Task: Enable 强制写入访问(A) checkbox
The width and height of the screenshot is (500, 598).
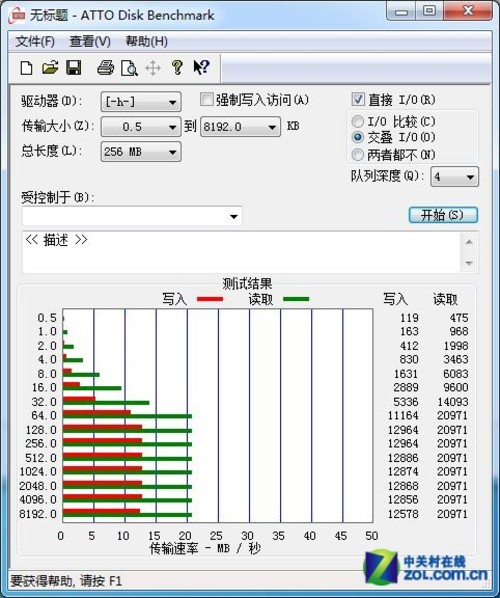Action: point(206,100)
